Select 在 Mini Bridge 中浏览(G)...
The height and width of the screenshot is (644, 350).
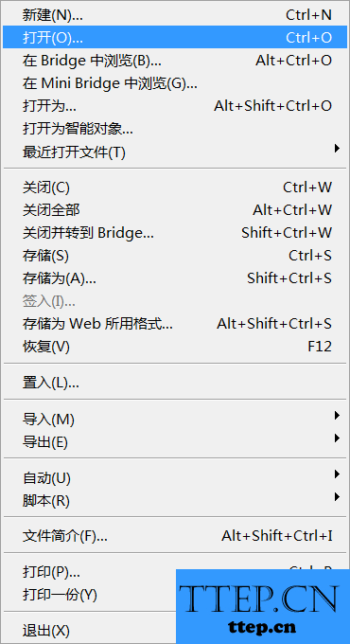click(175, 83)
